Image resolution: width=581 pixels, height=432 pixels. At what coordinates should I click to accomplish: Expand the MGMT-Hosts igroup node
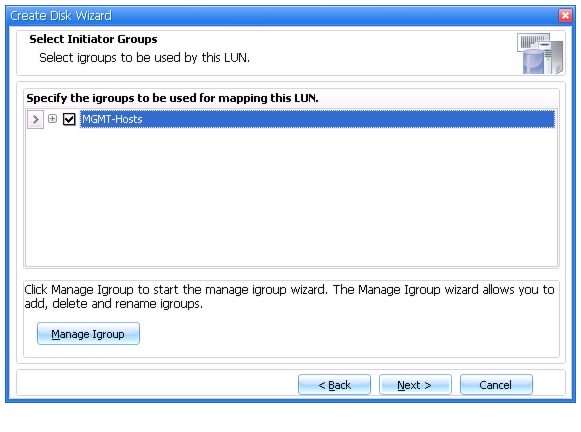tap(53, 119)
